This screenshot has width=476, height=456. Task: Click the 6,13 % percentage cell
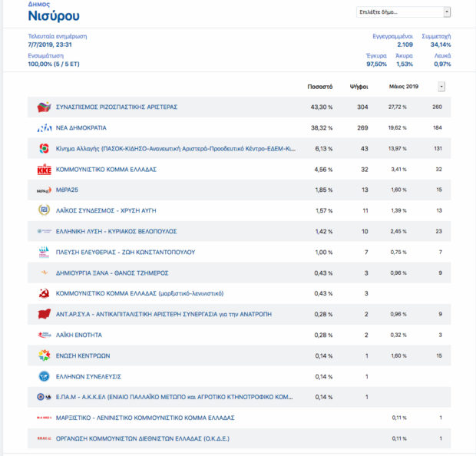pyautogui.click(x=324, y=148)
